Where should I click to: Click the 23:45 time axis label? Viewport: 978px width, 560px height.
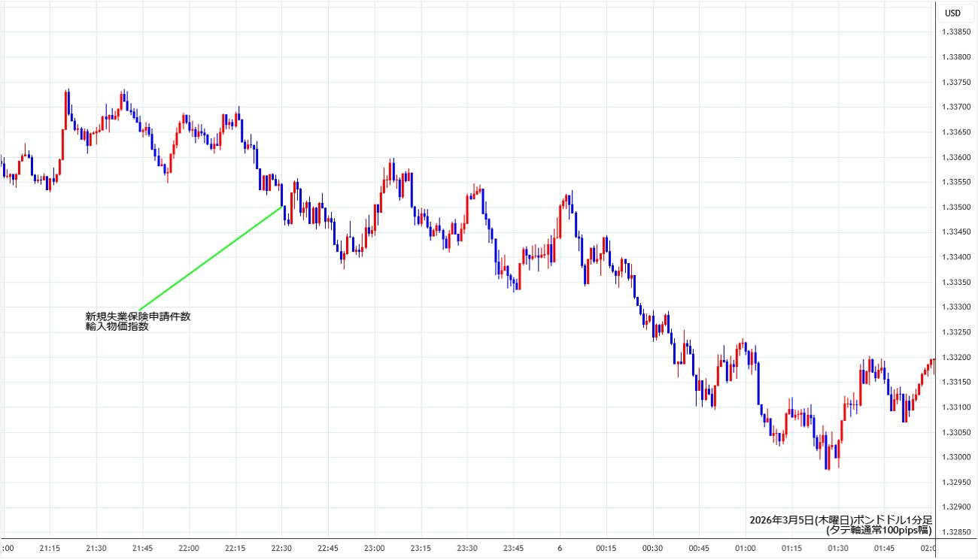pos(513,548)
